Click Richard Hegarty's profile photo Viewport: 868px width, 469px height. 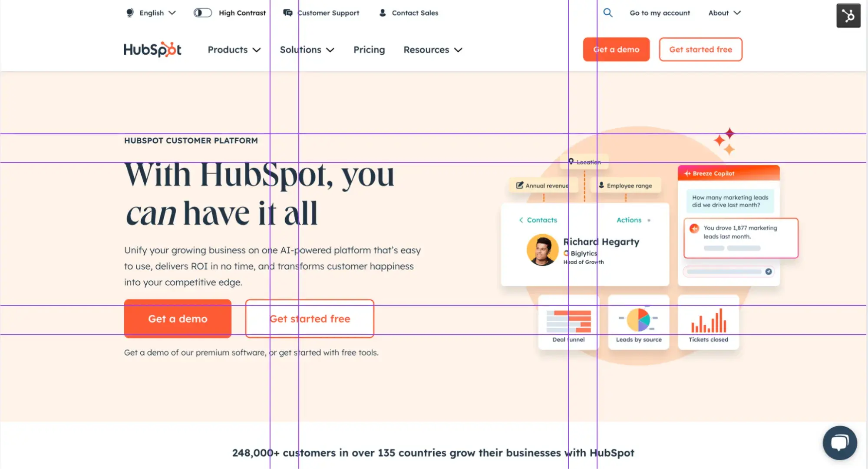click(x=542, y=249)
